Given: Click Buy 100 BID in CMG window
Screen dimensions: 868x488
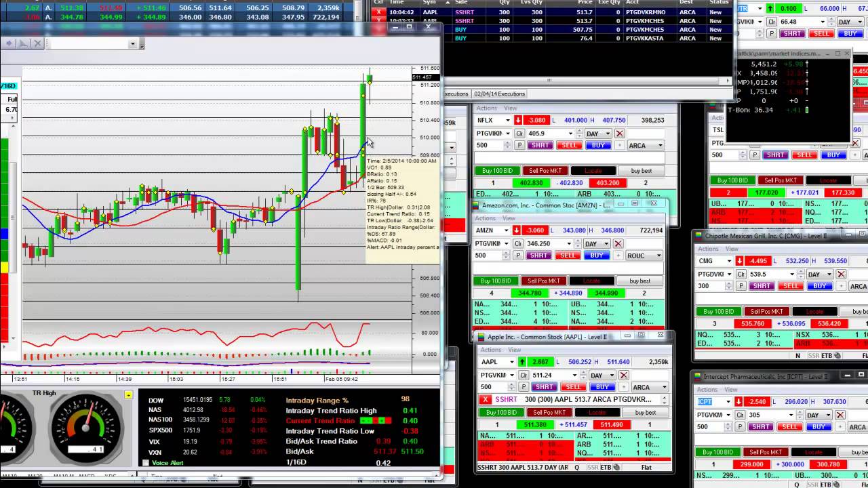Looking at the screenshot, I should 718,312.
